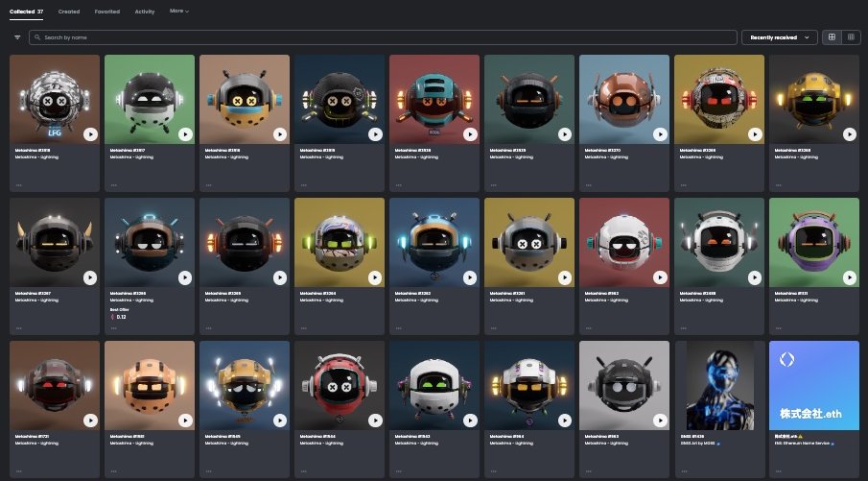Open the black X-eyed robot on navy thumbnail
The image size is (868, 481).
pyautogui.click(x=340, y=99)
